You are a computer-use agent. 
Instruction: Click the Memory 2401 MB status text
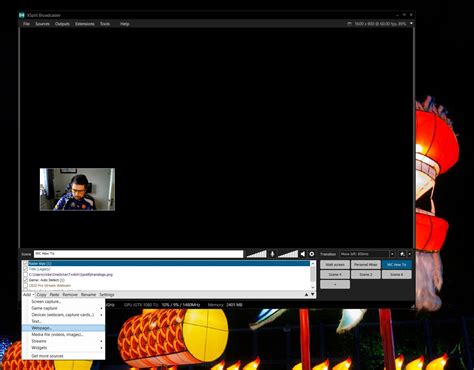(225, 305)
